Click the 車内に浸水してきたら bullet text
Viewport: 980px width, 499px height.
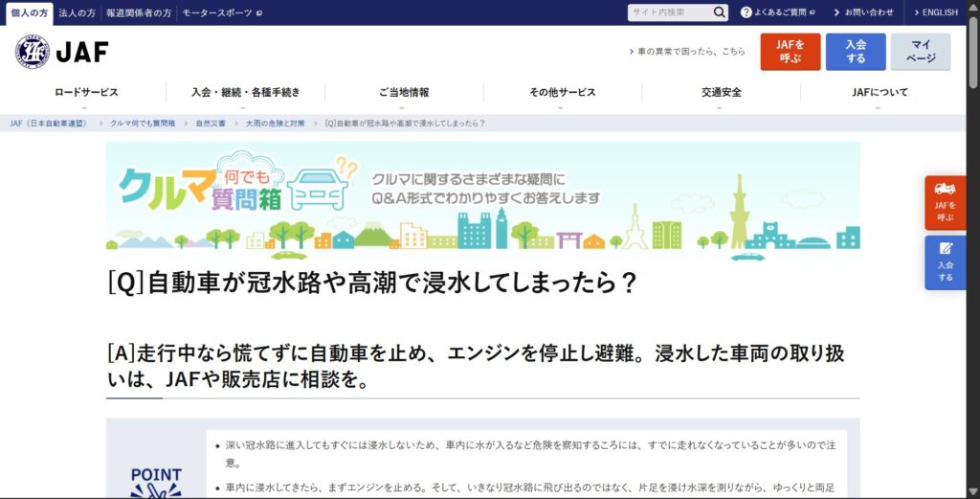[530, 488]
